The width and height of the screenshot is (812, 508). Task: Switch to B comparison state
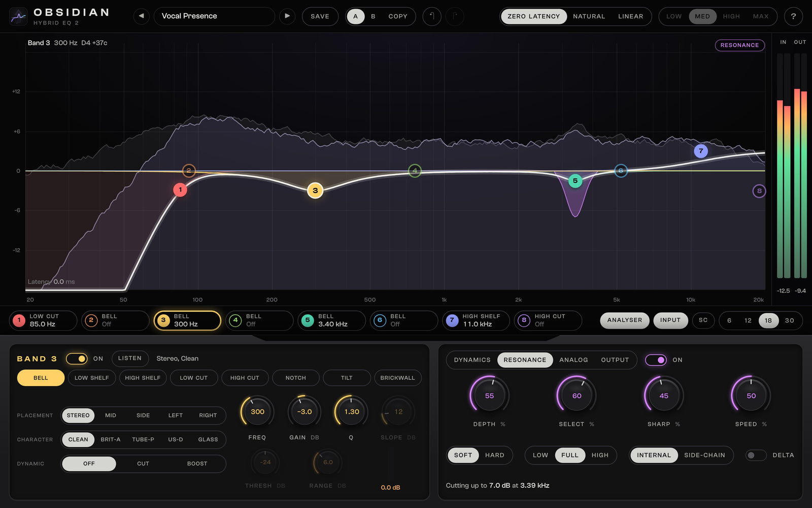tap(373, 16)
